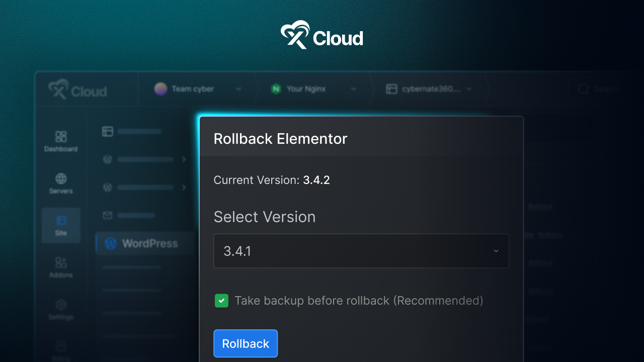This screenshot has height=362, width=644.
Task: Click the search magnifier icon
Action: pyautogui.click(x=583, y=89)
